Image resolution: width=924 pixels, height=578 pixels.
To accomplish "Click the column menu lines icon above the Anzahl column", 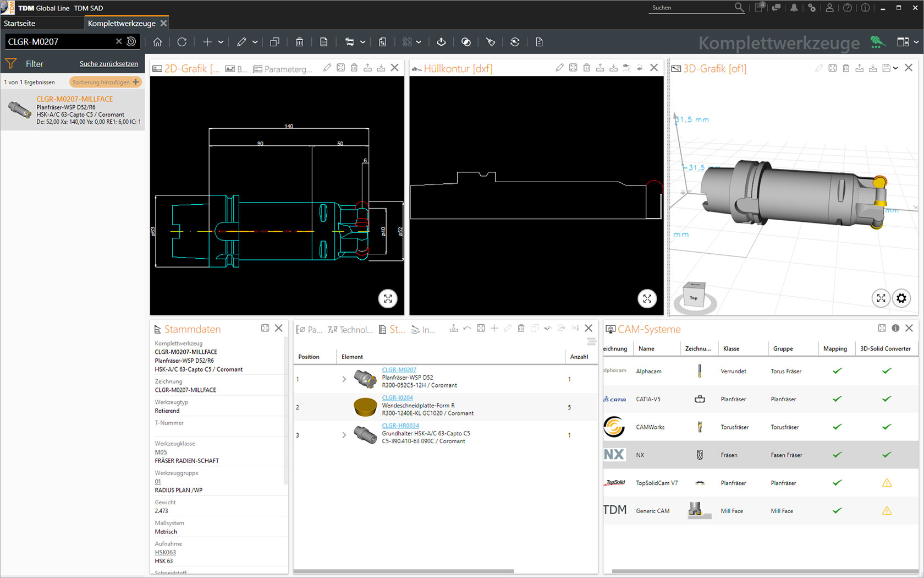I will pos(591,342).
